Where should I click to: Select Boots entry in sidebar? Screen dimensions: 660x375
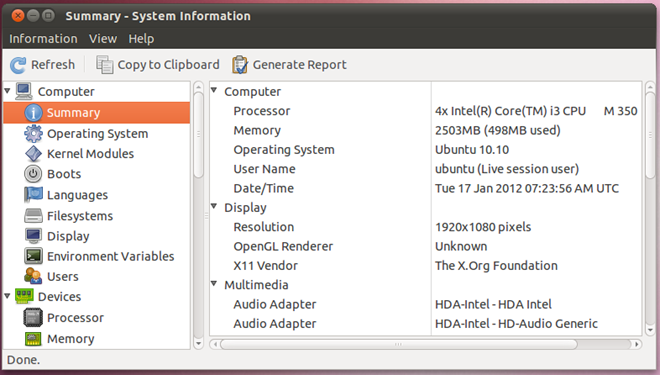pyautogui.click(x=64, y=174)
